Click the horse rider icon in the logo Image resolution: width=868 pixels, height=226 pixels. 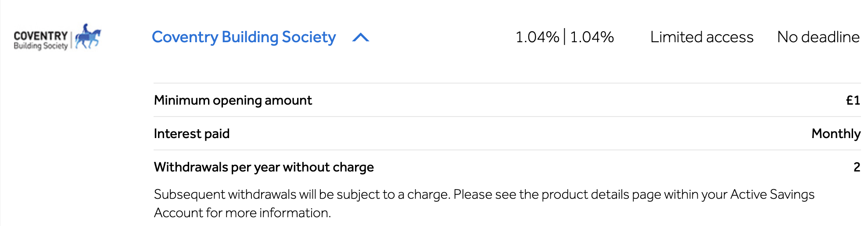pyautogui.click(x=88, y=36)
